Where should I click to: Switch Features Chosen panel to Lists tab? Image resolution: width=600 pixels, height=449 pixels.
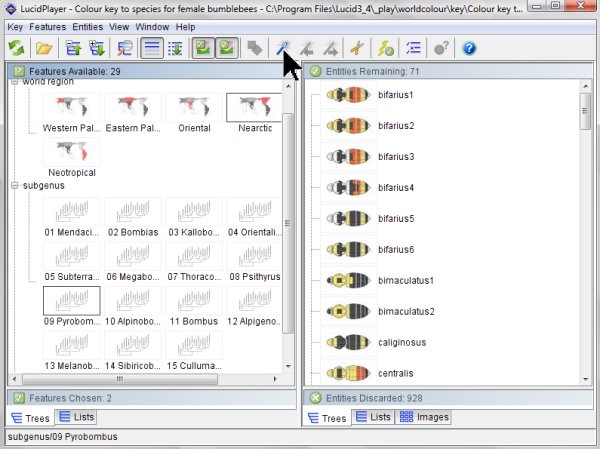tap(76, 417)
